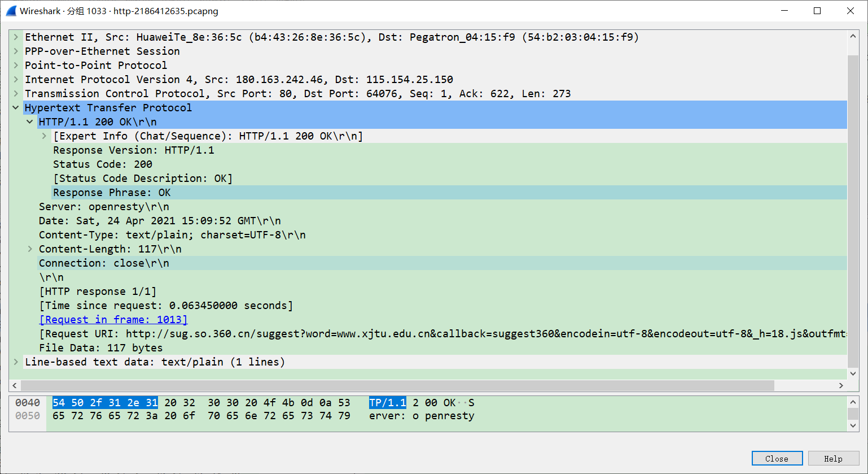Screen dimensions: 868x474
Task: Select the Request URI row
Action: pyautogui.click(x=442, y=334)
